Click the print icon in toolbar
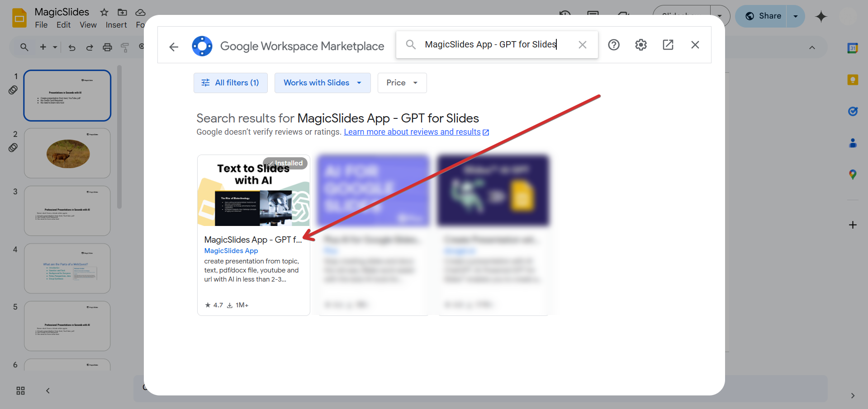The image size is (868, 409). click(x=107, y=47)
